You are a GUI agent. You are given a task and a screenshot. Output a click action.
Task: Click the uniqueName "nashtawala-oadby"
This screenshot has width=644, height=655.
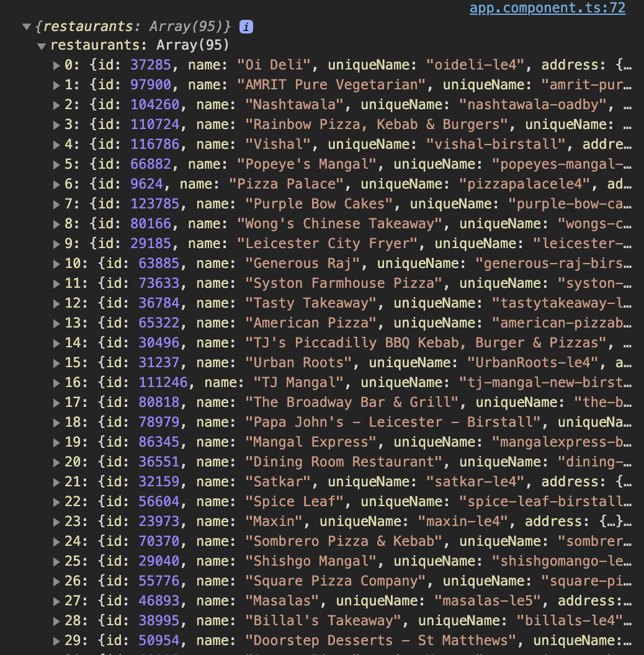[x=533, y=104]
